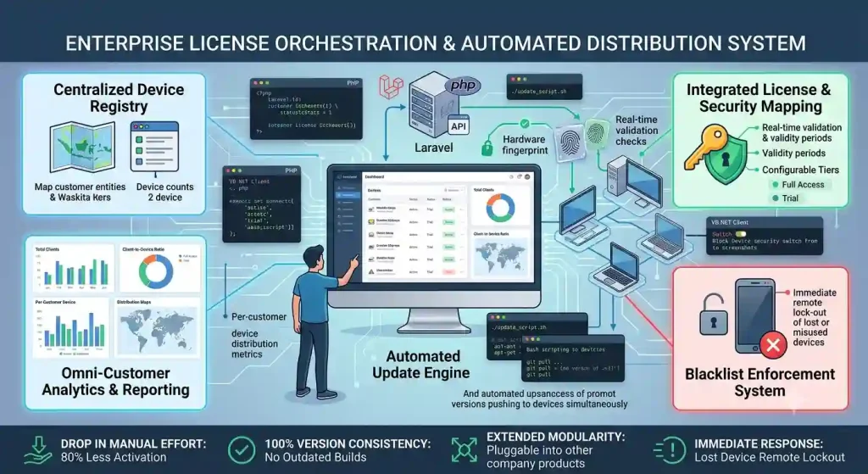The width and height of the screenshot is (868, 474).
Task: Select the green fingerprint shield icon
Action: pyautogui.click(x=596, y=135)
